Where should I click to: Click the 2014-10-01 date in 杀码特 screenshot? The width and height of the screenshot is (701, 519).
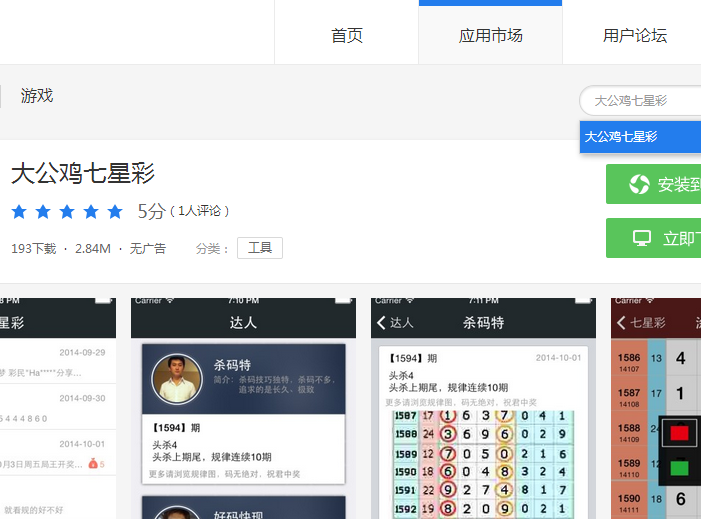coord(558,358)
